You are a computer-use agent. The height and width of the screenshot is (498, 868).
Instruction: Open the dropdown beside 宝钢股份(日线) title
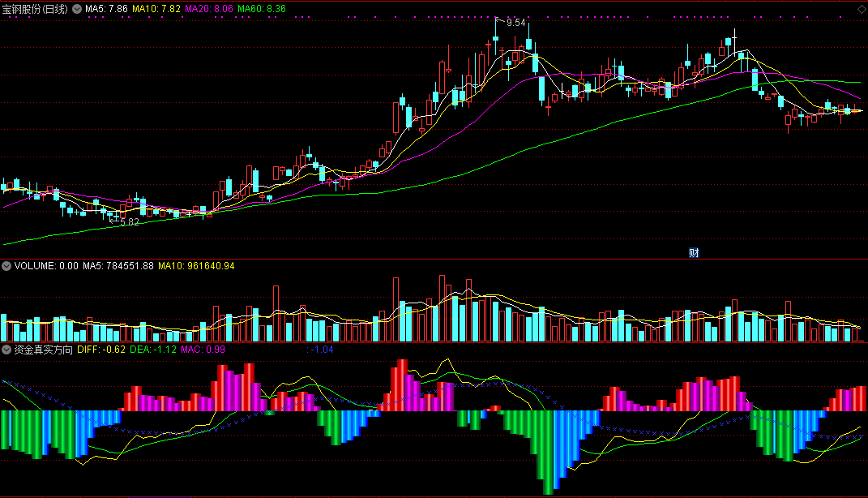(77, 9)
